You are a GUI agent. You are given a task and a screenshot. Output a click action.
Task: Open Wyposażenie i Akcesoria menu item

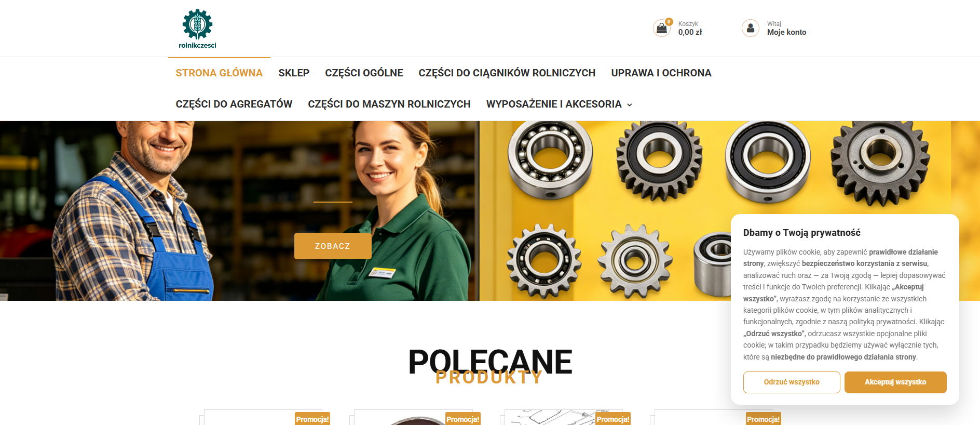tap(554, 104)
